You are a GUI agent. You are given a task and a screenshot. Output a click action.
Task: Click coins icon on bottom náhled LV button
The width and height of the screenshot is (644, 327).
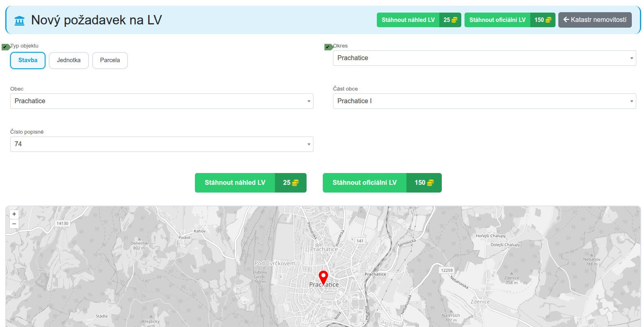click(295, 183)
